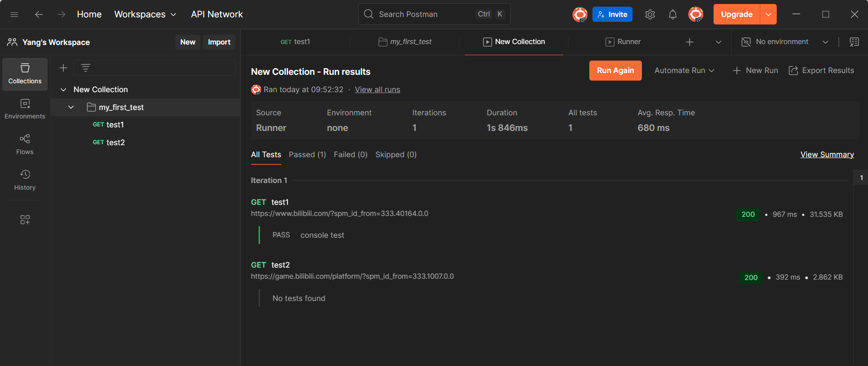Click the search magnifier icon
868x366 pixels.
[369, 14]
